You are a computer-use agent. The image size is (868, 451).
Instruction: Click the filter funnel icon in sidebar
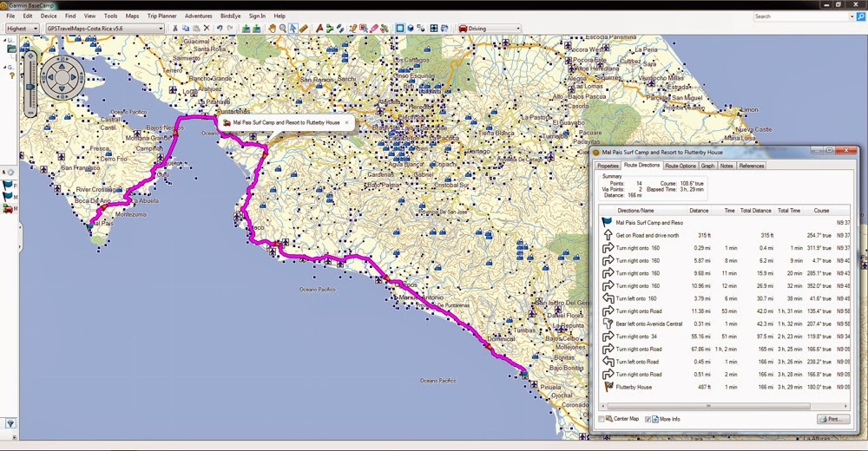10,423
